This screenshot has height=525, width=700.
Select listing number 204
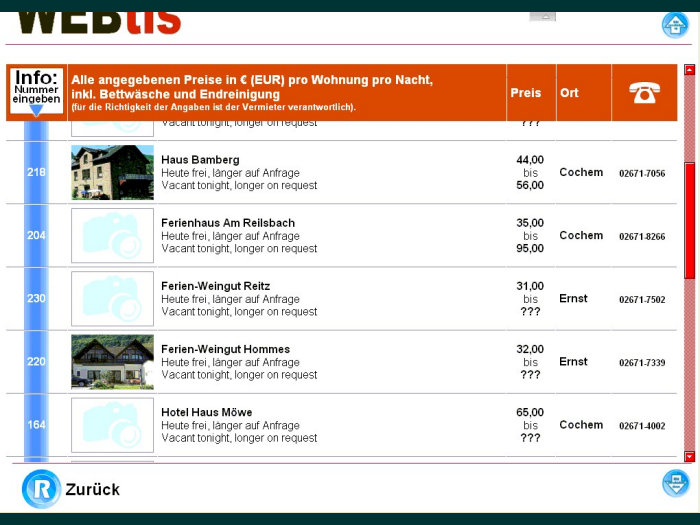(36, 235)
